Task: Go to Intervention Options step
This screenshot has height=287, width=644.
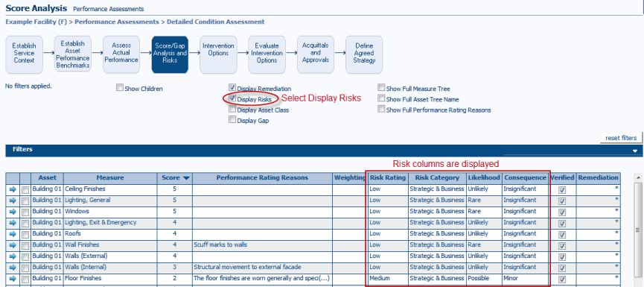Action: coord(218,54)
